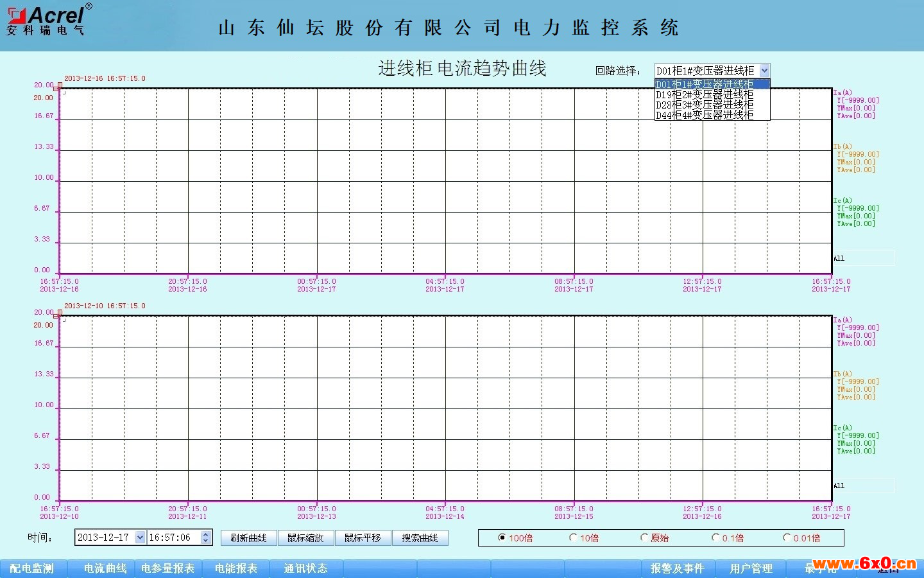The image size is (924, 578).
Task: Click the 2013-12-17 date field
Action: coord(105,538)
